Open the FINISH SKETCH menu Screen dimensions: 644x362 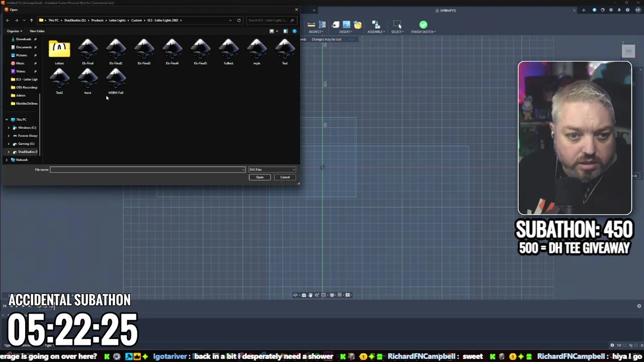click(423, 32)
